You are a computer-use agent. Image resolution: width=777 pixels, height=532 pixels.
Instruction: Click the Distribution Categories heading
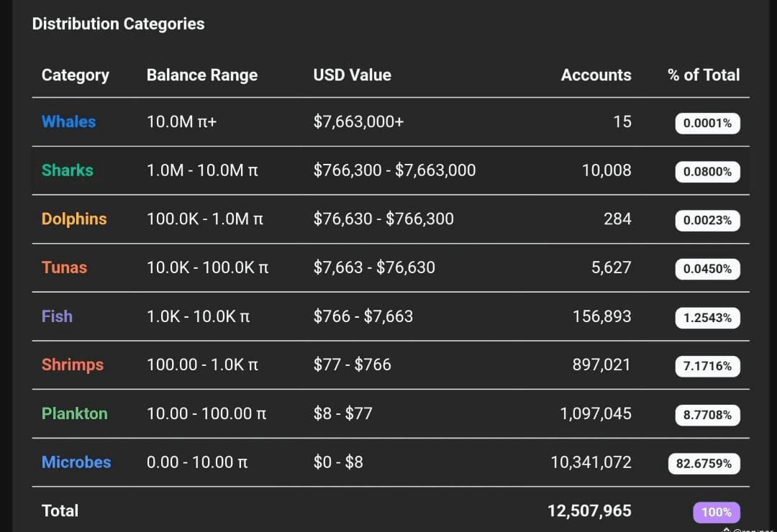pyautogui.click(x=118, y=24)
